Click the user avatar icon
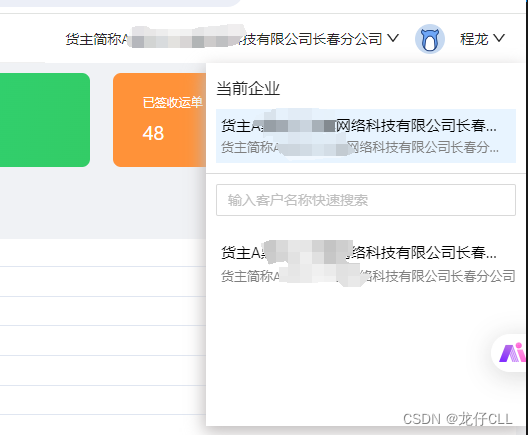The height and width of the screenshot is (435, 528). pyautogui.click(x=430, y=39)
